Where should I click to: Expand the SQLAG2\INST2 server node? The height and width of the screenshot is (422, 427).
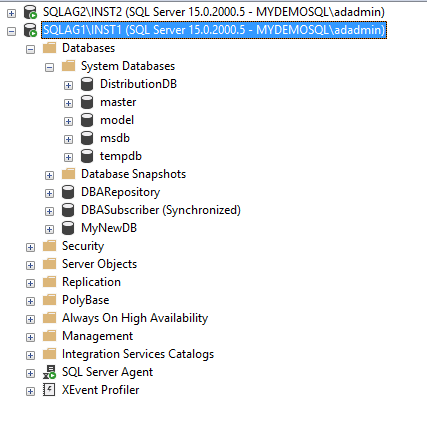(x=11, y=13)
